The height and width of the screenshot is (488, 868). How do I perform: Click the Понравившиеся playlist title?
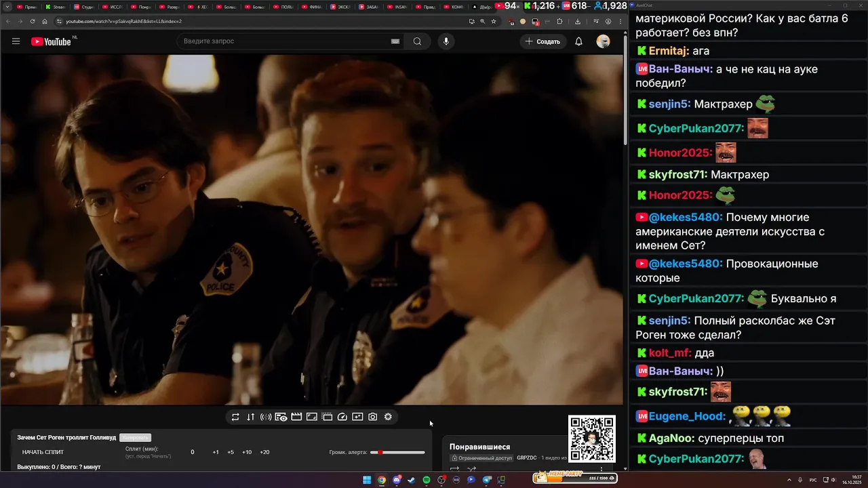point(479,447)
